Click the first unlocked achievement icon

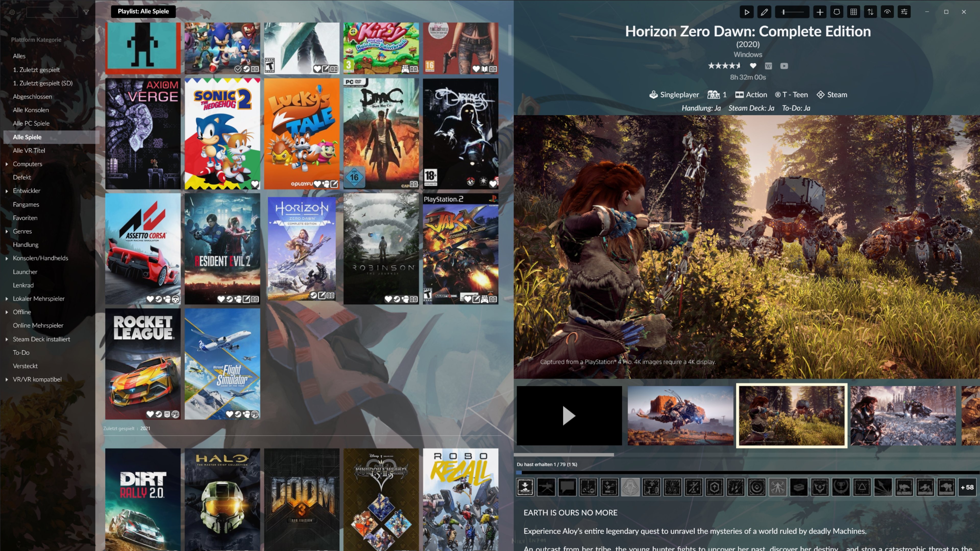coord(525,487)
